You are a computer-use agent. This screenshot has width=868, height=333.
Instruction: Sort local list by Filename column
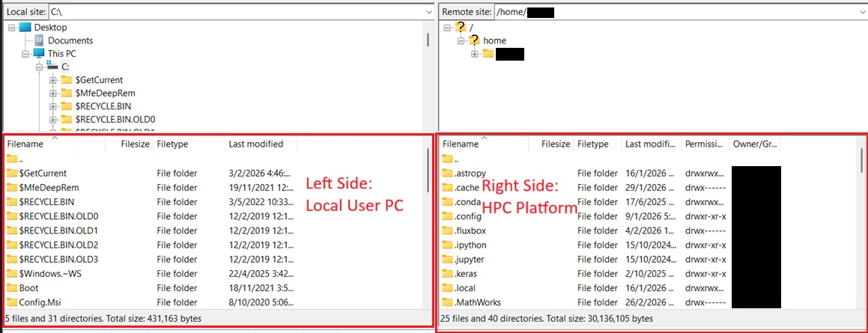(54, 144)
